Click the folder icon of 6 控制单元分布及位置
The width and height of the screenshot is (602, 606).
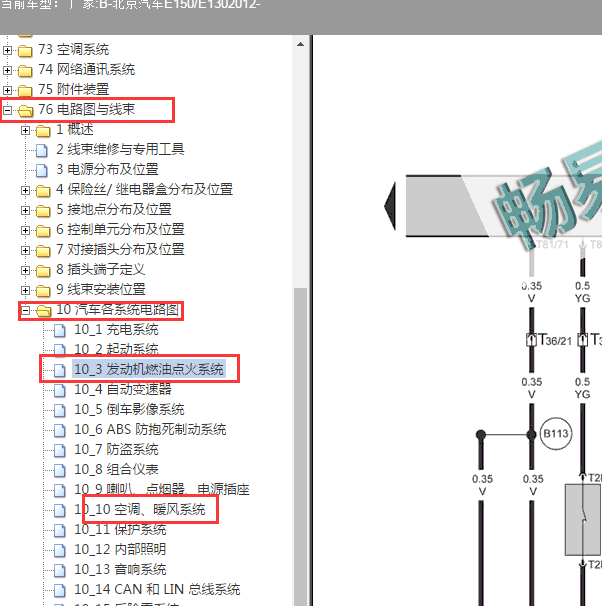pyautogui.click(x=43, y=231)
